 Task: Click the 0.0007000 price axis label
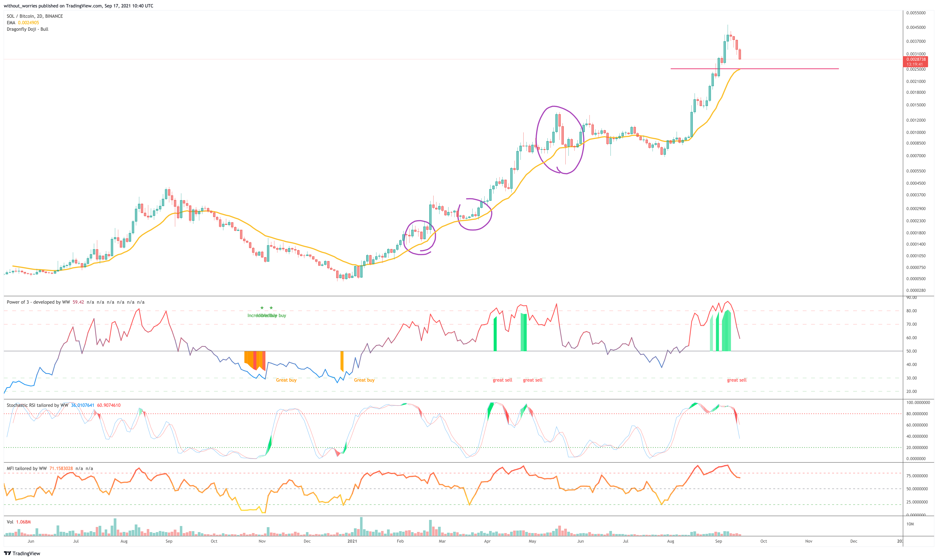tap(916, 156)
